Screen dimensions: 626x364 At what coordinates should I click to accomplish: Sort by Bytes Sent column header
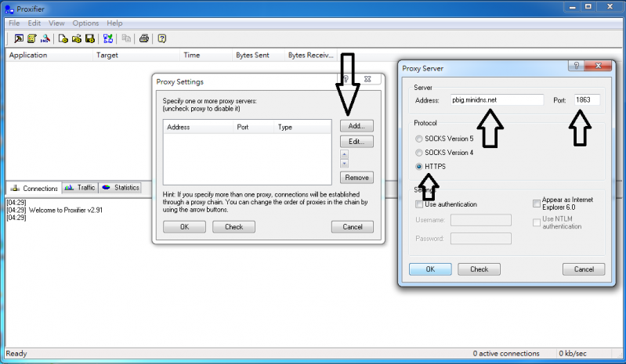259,55
